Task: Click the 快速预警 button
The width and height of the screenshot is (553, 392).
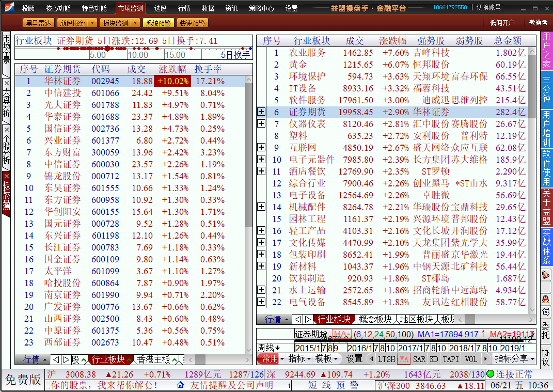Action: 192,23
